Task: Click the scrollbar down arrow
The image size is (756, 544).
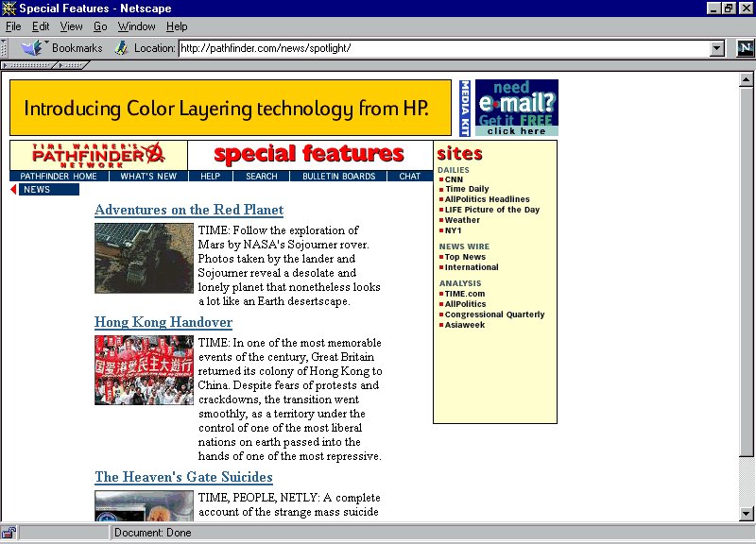Action: point(746,513)
